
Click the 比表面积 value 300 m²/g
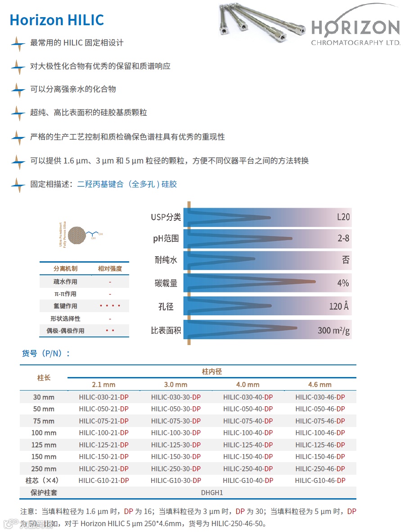(333, 330)
